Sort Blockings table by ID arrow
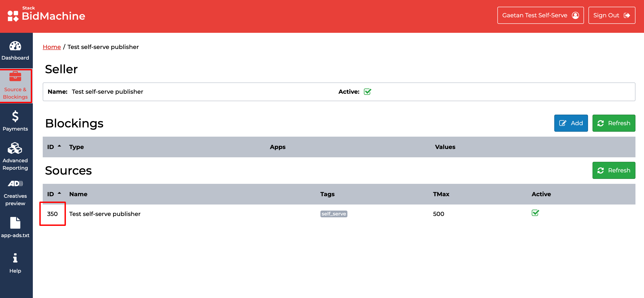The height and width of the screenshot is (298, 644). (59, 146)
